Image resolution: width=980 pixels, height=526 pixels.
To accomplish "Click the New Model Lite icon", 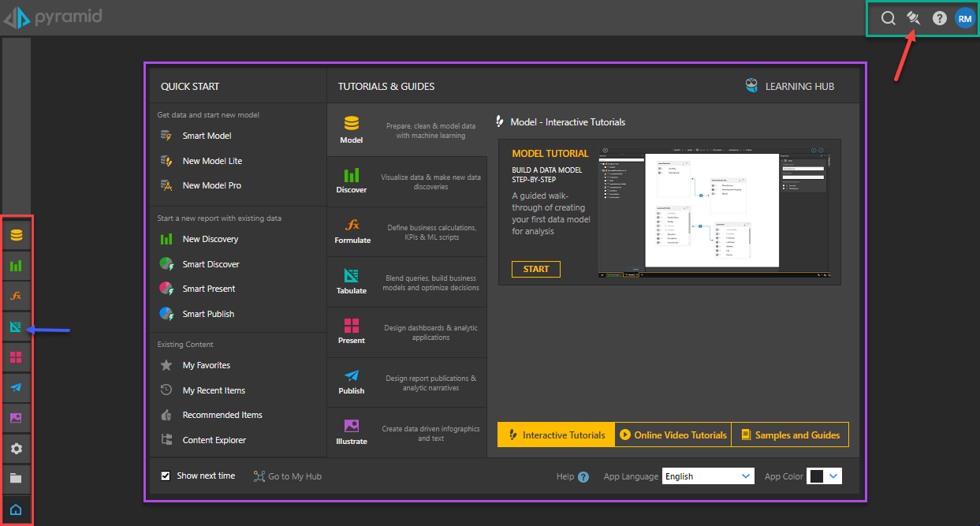I will pyautogui.click(x=166, y=161).
